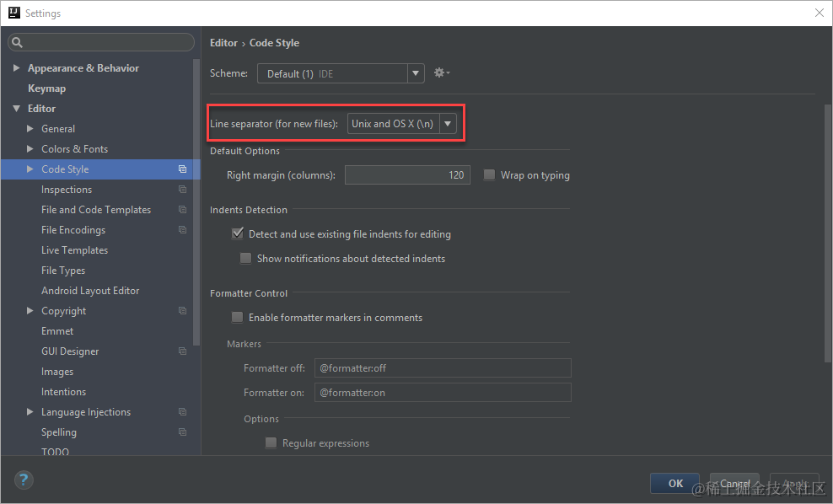Select Copyright tree item
Screen dimensions: 833x504
point(63,311)
